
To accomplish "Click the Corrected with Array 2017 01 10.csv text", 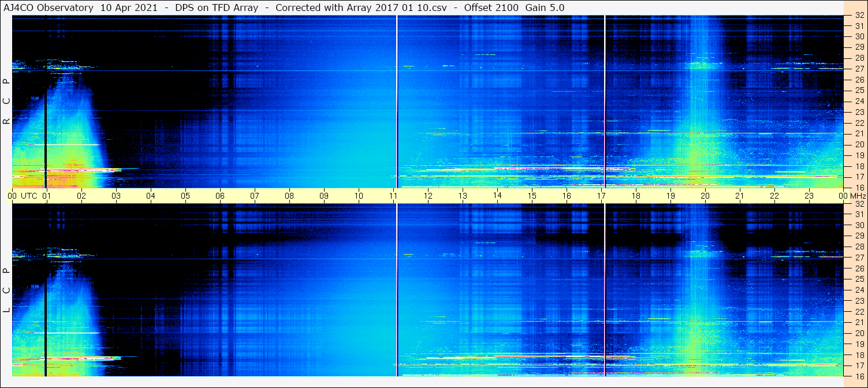I will pyautogui.click(x=361, y=8).
